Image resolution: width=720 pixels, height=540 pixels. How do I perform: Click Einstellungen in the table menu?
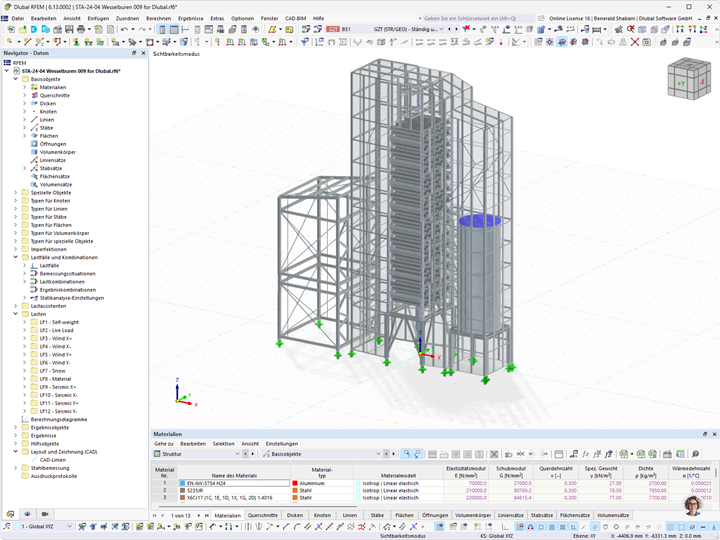pyautogui.click(x=281, y=444)
